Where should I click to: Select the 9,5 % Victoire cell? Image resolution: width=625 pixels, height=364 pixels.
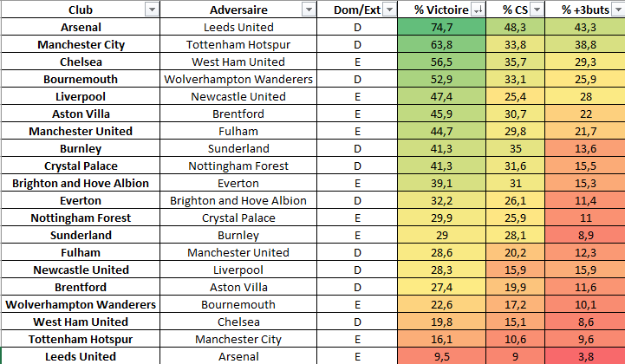click(x=441, y=356)
